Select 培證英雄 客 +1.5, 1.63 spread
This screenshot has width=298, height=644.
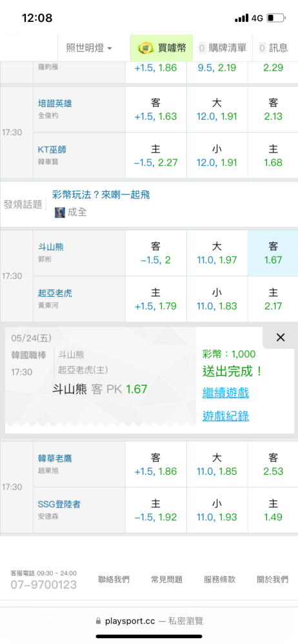[156, 109]
